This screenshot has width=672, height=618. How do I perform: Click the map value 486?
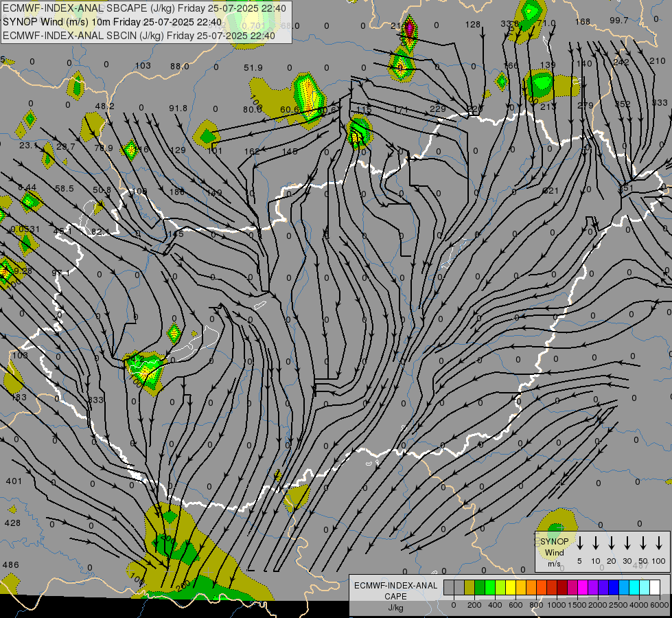point(11,565)
